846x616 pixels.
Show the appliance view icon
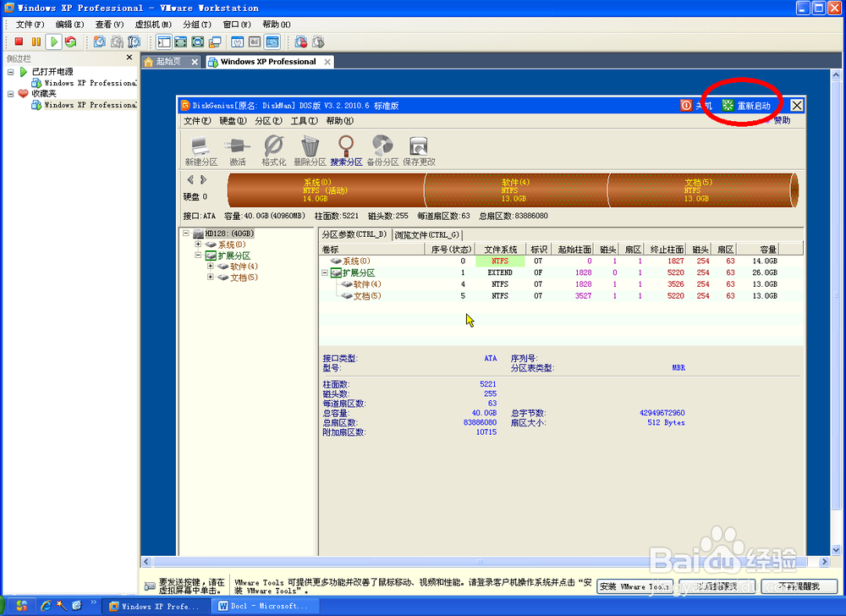tap(255, 41)
